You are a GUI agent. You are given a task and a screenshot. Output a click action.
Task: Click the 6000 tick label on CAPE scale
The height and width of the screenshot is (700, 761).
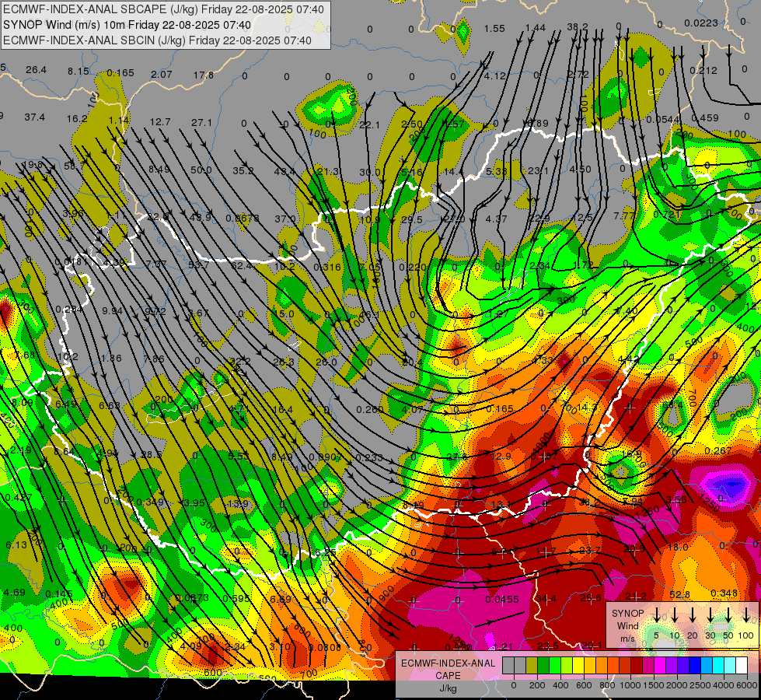(747, 685)
